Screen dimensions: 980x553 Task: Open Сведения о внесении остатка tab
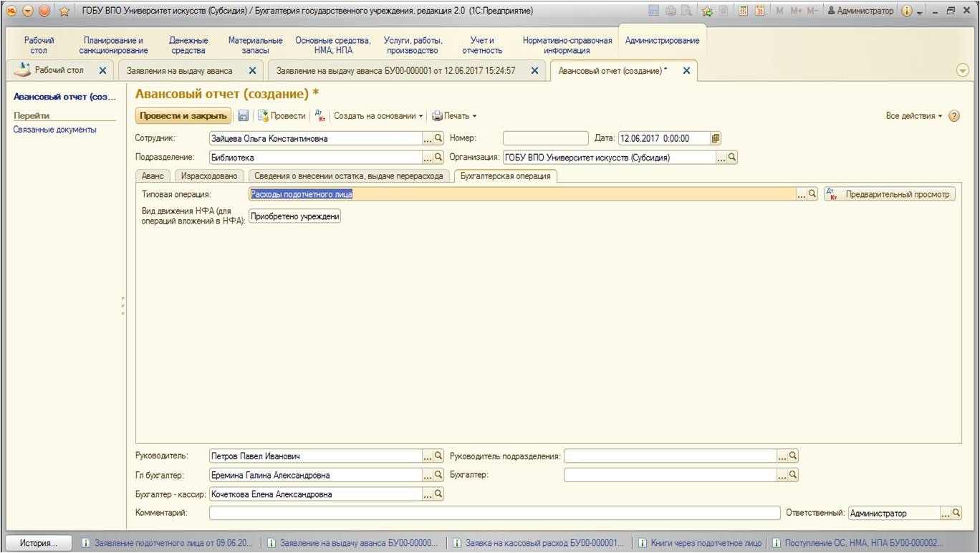[350, 175]
